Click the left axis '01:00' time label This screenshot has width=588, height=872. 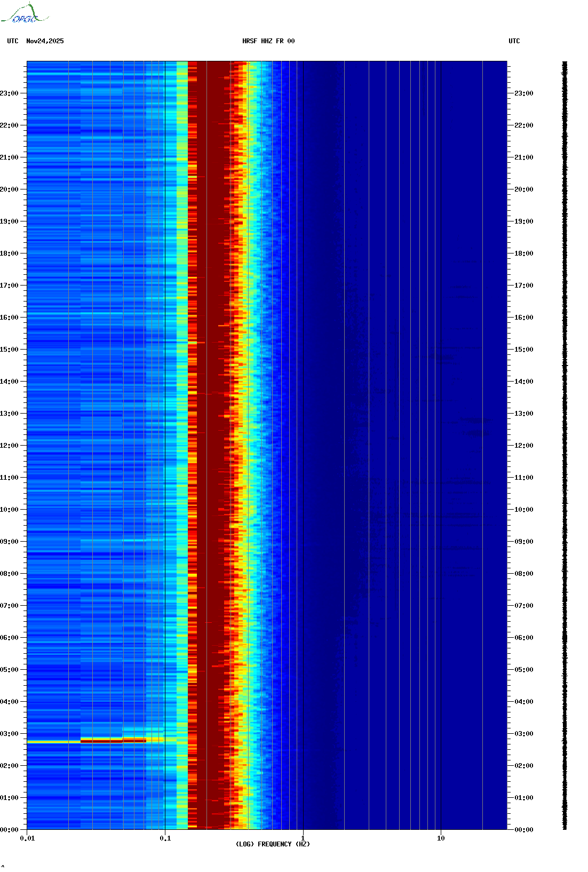9,798
